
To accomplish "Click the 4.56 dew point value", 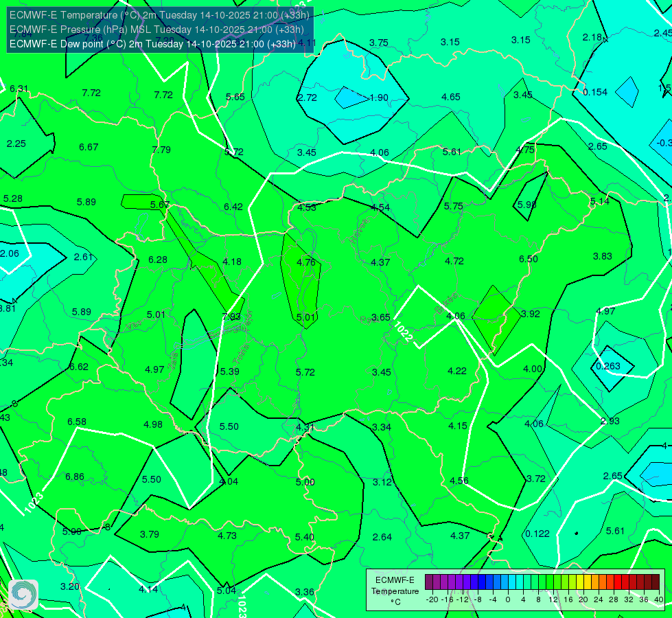I will pyautogui.click(x=459, y=481).
